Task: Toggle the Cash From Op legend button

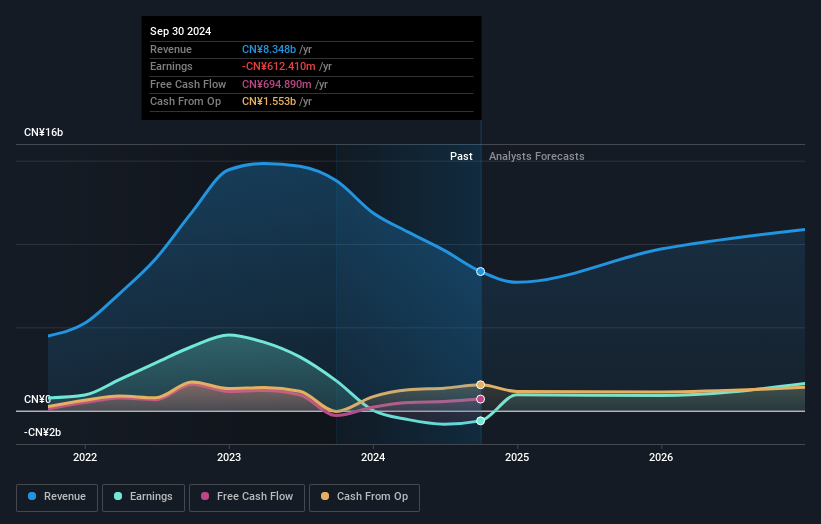Action: pos(364,497)
